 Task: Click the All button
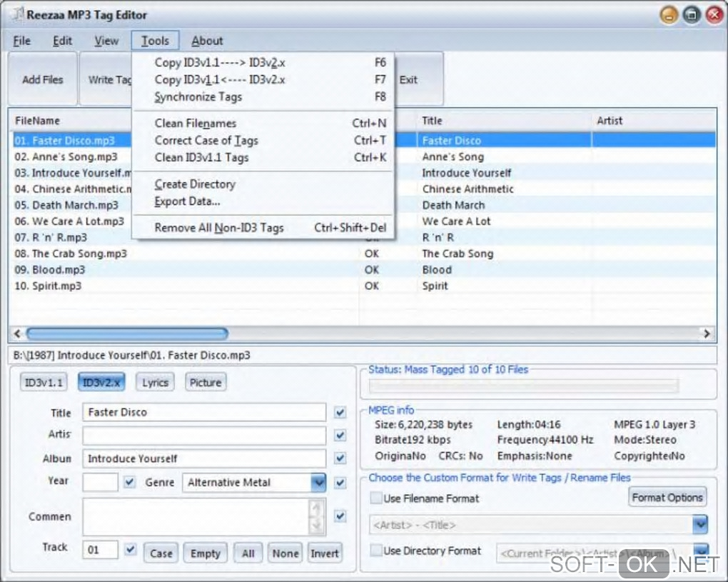pos(248,553)
